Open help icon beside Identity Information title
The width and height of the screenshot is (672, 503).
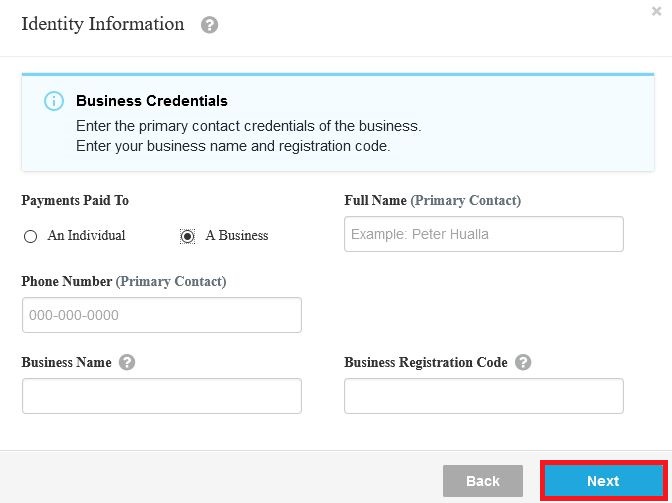coord(209,25)
